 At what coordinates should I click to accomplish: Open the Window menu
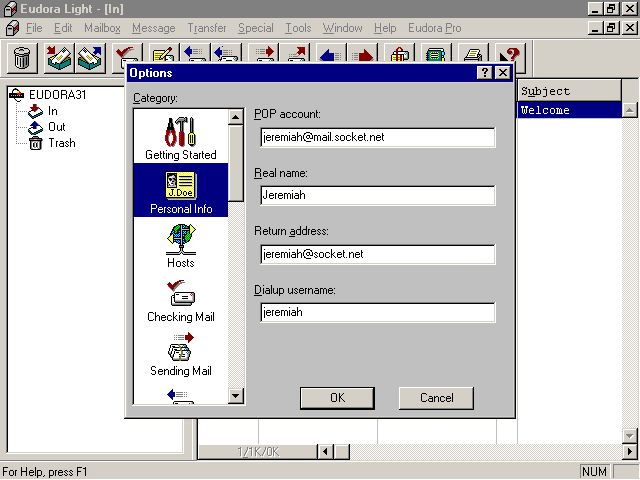pos(342,28)
